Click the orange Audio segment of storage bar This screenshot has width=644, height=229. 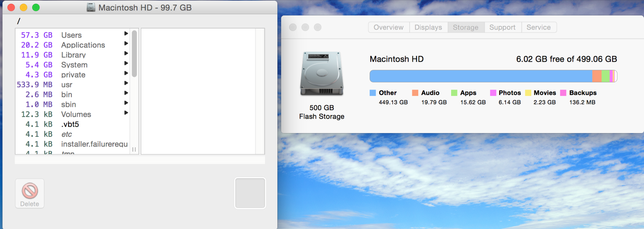(x=597, y=76)
